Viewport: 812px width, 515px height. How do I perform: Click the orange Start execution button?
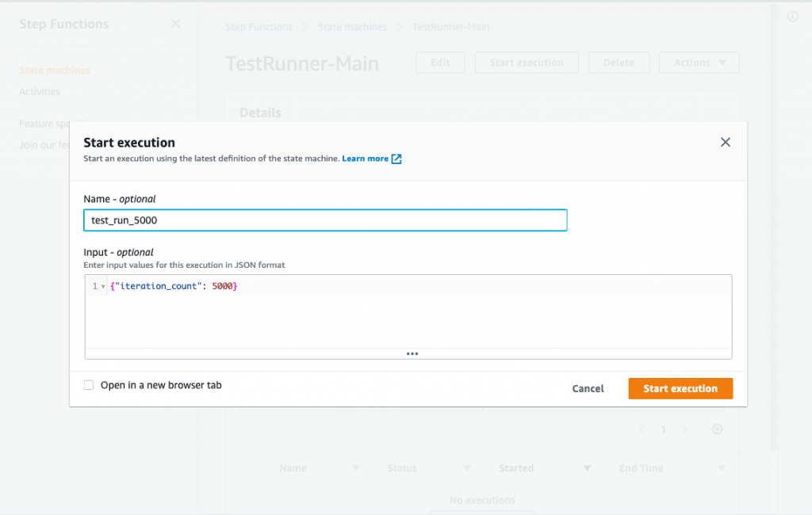coord(680,388)
